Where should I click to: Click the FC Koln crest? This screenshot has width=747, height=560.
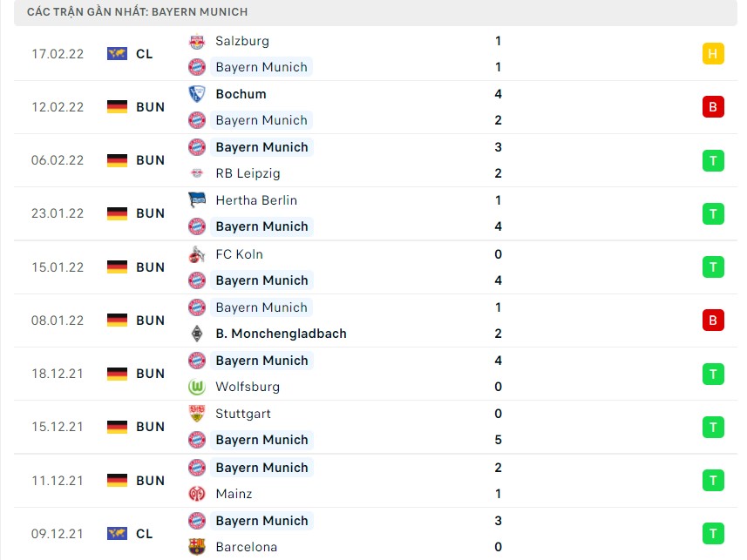(x=197, y=254)
